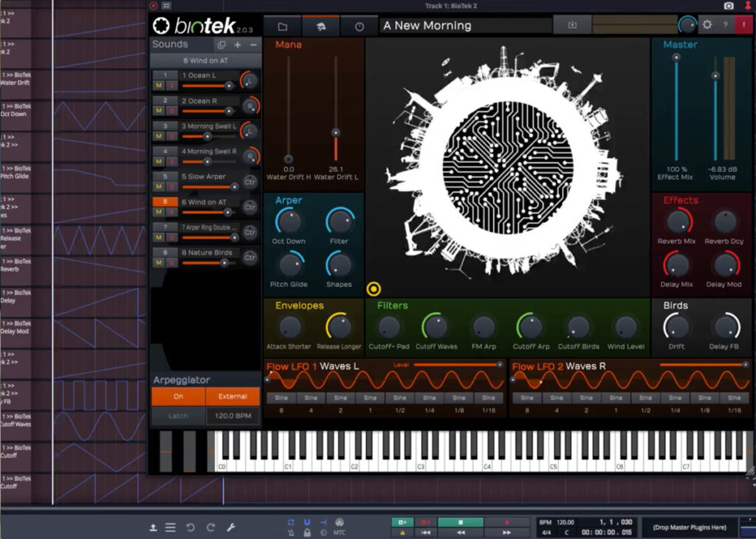Change a Sine shape under Flow LFO 2 Waves R

coord(526,398)
